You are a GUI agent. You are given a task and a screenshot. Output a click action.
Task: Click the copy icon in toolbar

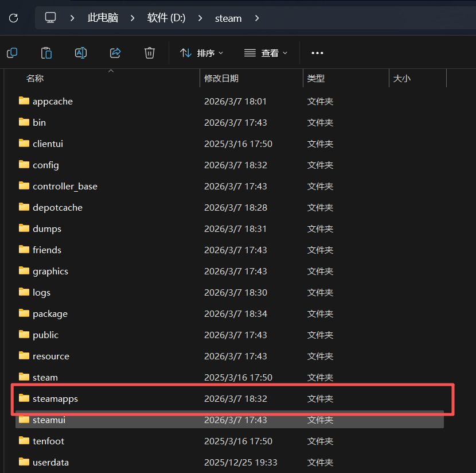pos(12,53)
